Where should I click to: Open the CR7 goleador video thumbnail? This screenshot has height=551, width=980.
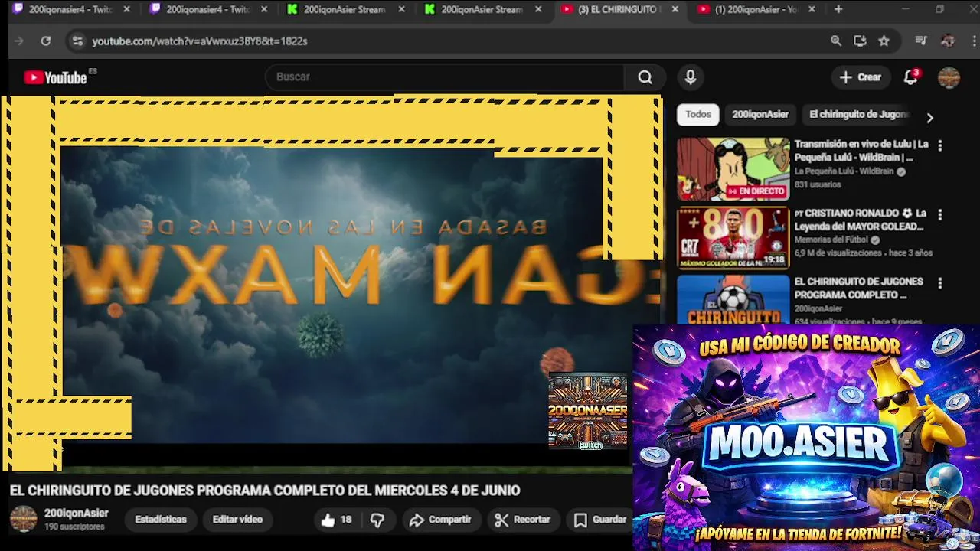(x=733, y=238)
